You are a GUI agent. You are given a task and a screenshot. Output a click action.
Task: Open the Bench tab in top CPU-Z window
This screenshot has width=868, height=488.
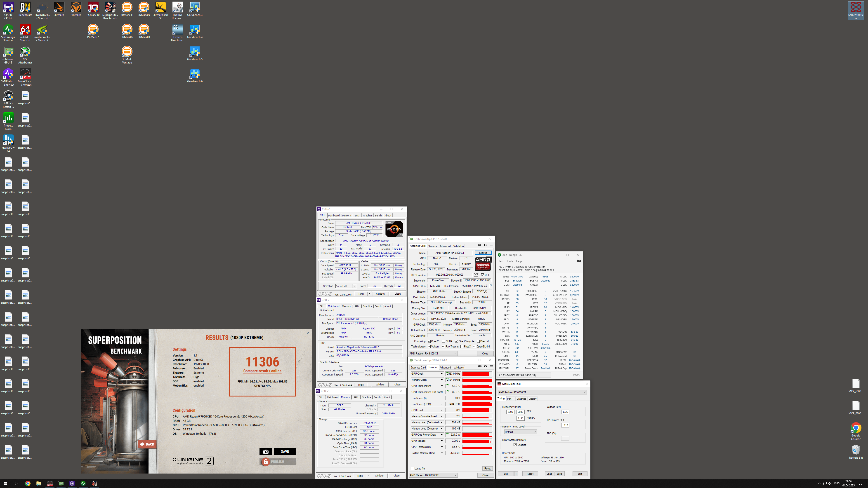coord(378,216)
